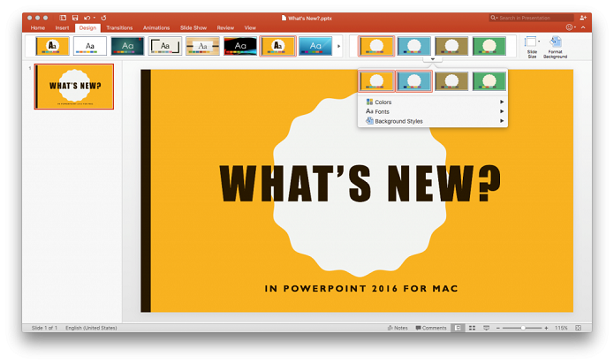The image size is (614, 364).
Task: Open the Review tab
Action: click(225, 27)
